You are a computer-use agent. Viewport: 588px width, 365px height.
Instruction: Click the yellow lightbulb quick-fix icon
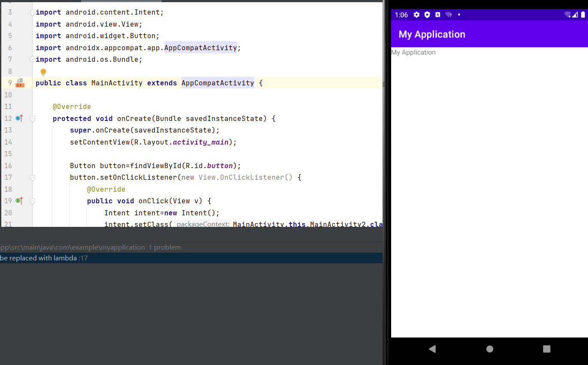(43, 72)
